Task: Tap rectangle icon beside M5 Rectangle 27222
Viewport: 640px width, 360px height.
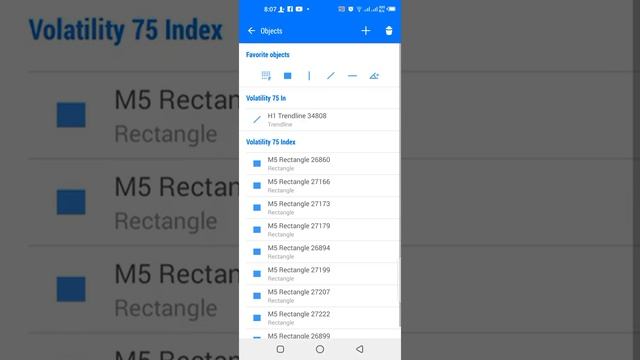Action: (257, 318)
